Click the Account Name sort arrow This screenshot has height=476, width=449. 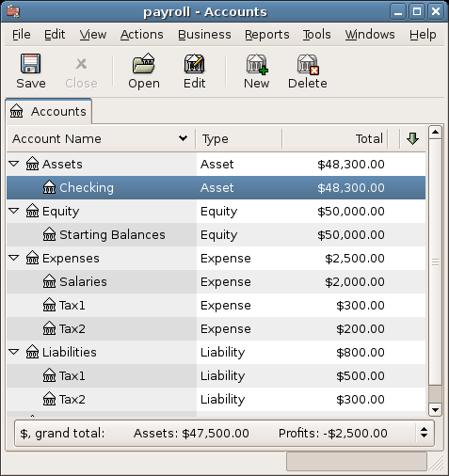pyautogui.click(x=183, y=138)
